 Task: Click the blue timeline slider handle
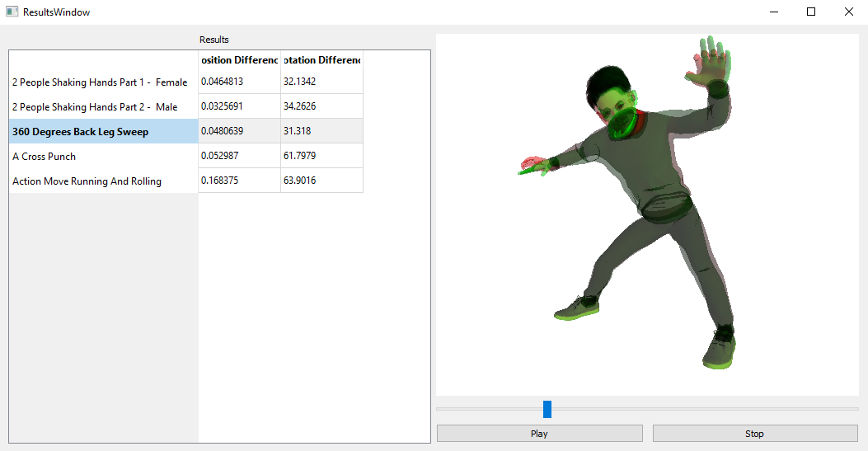click(x=547, y=409)
